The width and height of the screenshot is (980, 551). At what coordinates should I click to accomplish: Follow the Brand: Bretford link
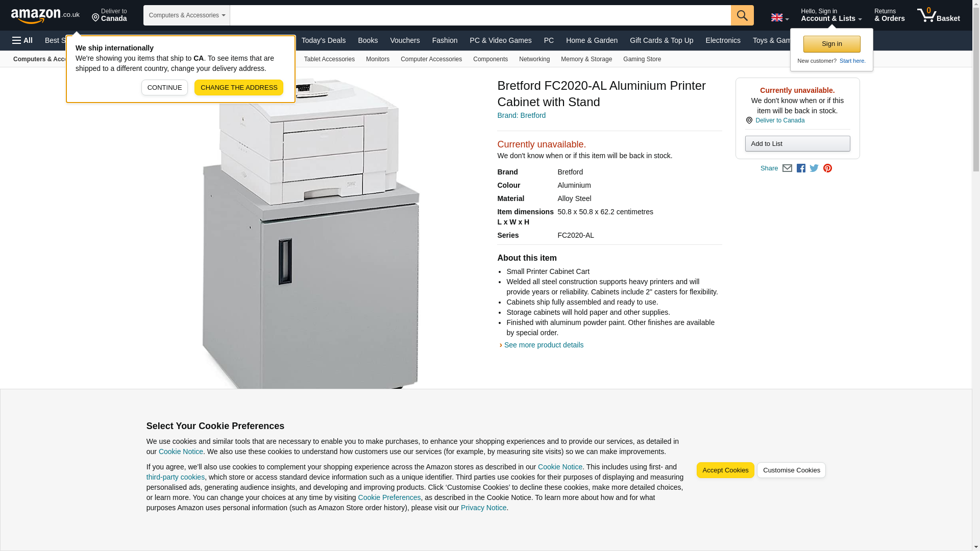click(521, 115)
